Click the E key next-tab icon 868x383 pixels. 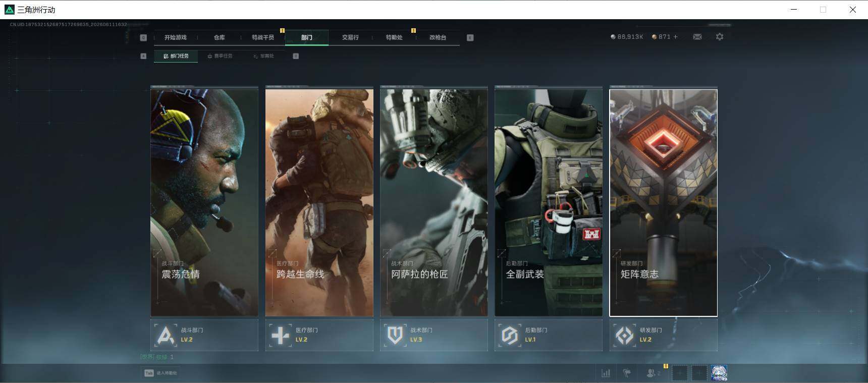(x=470, y=37)
